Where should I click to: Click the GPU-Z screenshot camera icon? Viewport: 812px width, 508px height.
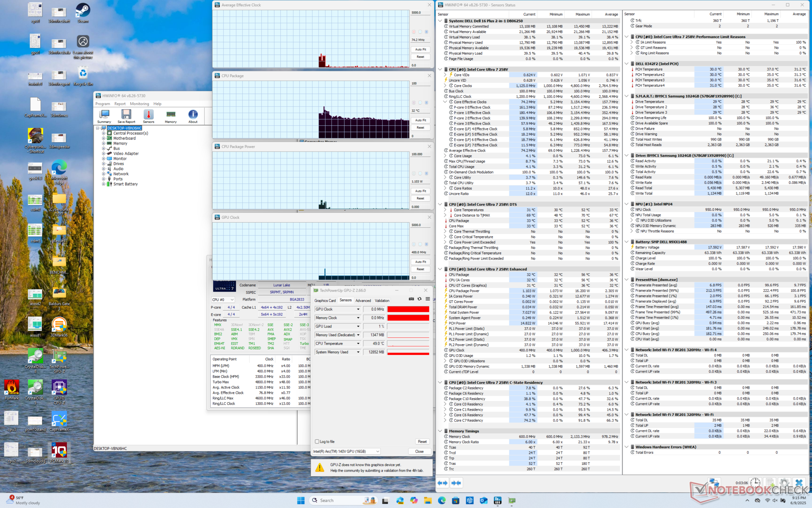tap(411, 299)
